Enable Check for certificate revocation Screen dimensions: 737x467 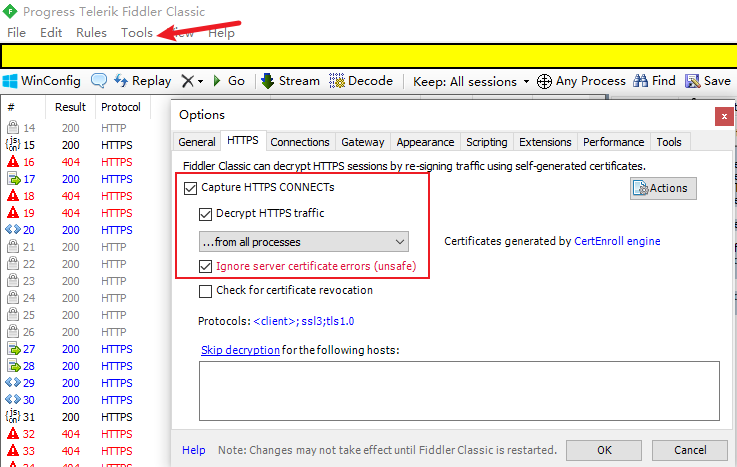[x=206, y=291]
